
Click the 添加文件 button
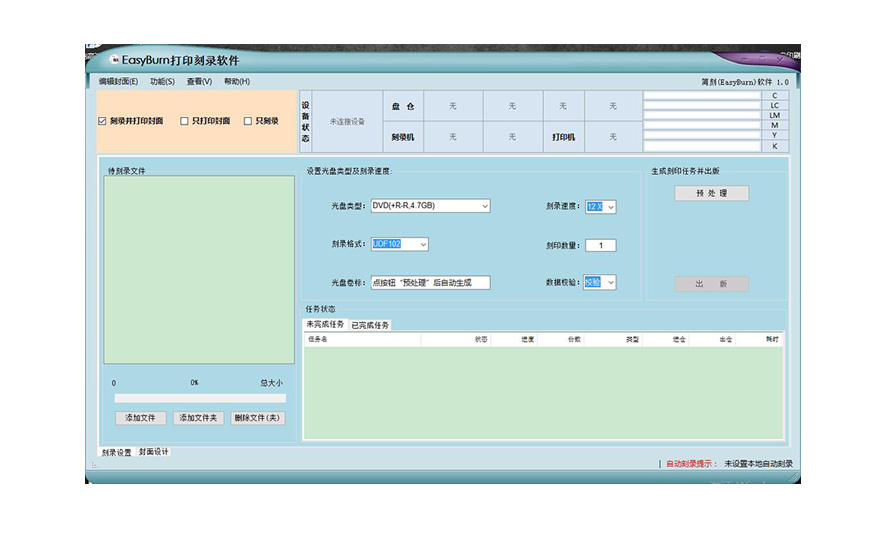(140, 418)
